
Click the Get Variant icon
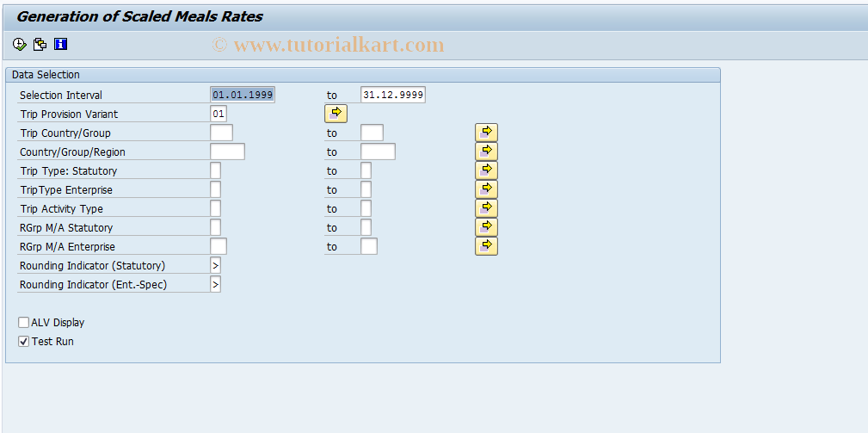[40, 44]
